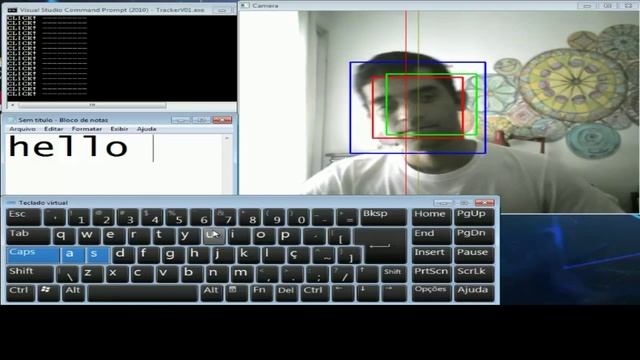Image resolution: width=640 pixels, height=360 pixels.
Task: Click the Teclado virtual title bar icon
Action: point(11,203)
